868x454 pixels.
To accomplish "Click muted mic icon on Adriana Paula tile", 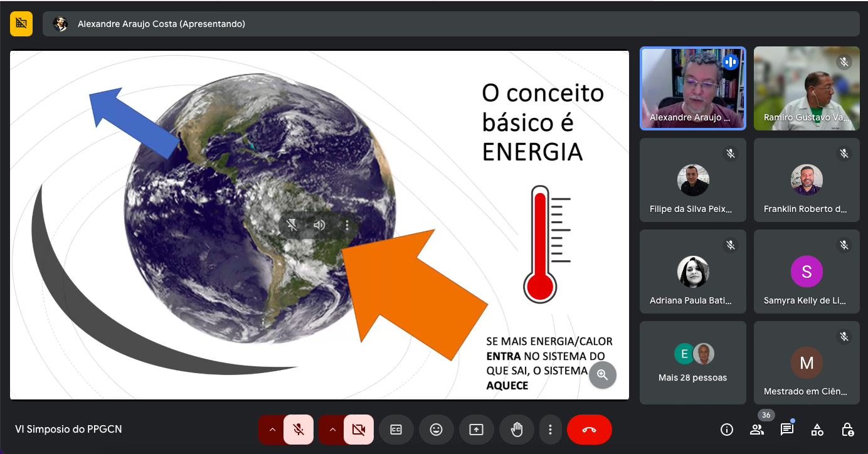I will pos(730,245).
